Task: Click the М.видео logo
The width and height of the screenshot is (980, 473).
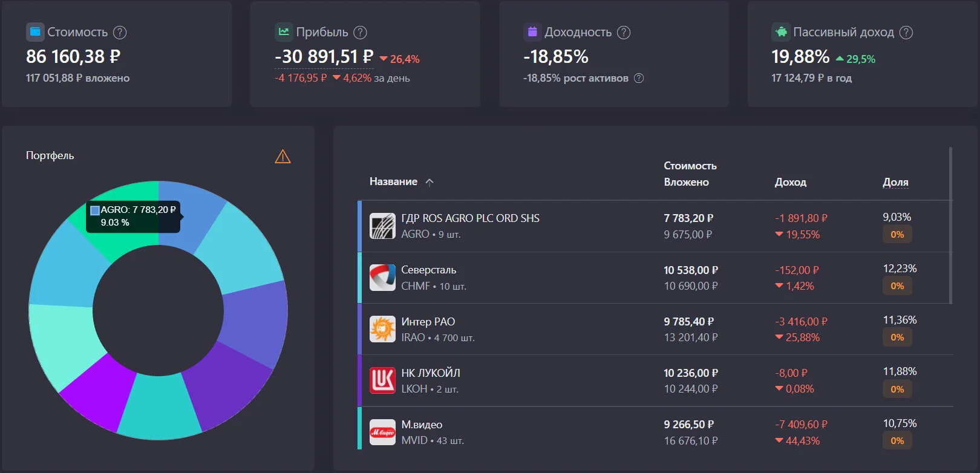Action: [382, 432]
